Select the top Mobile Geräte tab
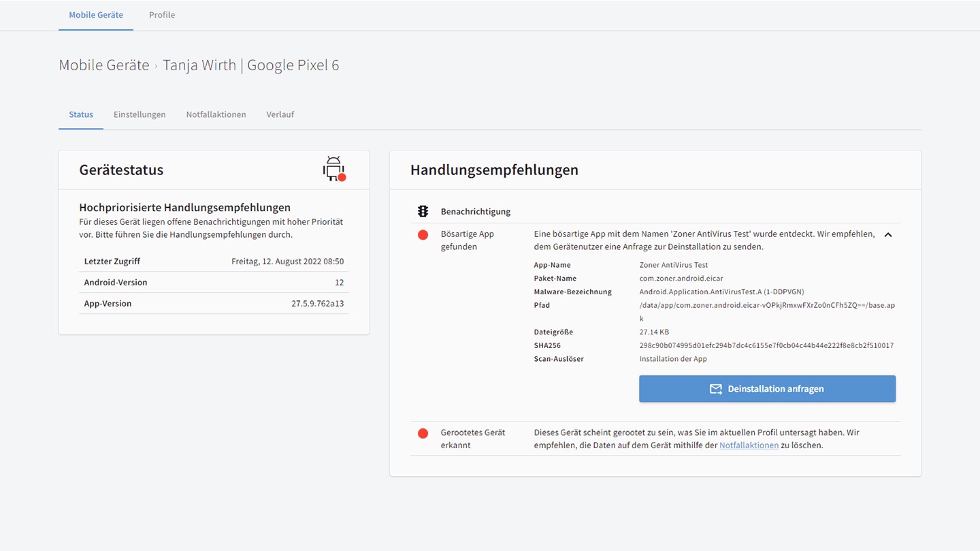 pos(96,15)
